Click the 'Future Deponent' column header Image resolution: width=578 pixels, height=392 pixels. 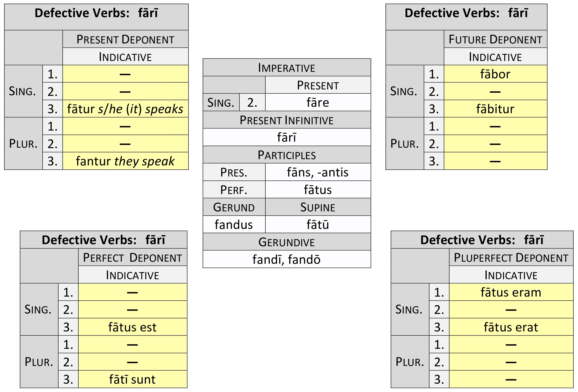point(495,39)
